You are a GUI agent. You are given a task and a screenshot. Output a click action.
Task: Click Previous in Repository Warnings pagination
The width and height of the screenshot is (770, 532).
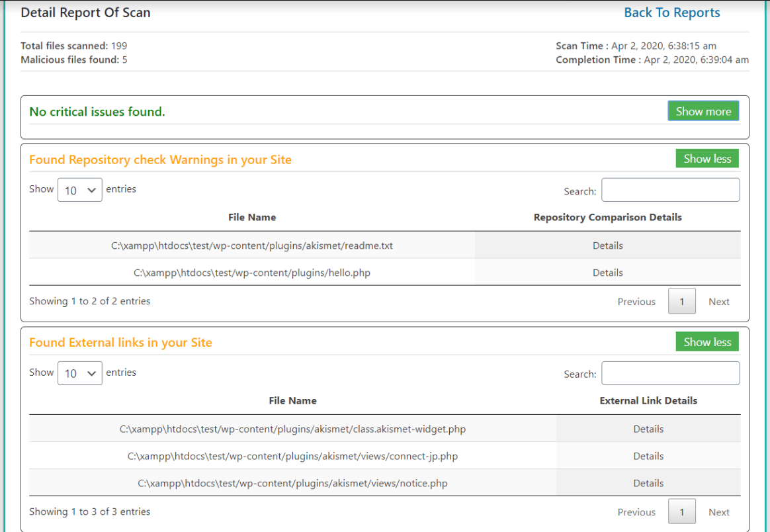(636, 302)
